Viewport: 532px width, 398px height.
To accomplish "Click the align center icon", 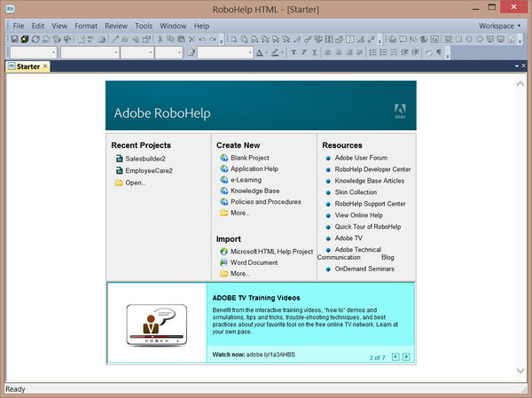I will click(339, 52).
